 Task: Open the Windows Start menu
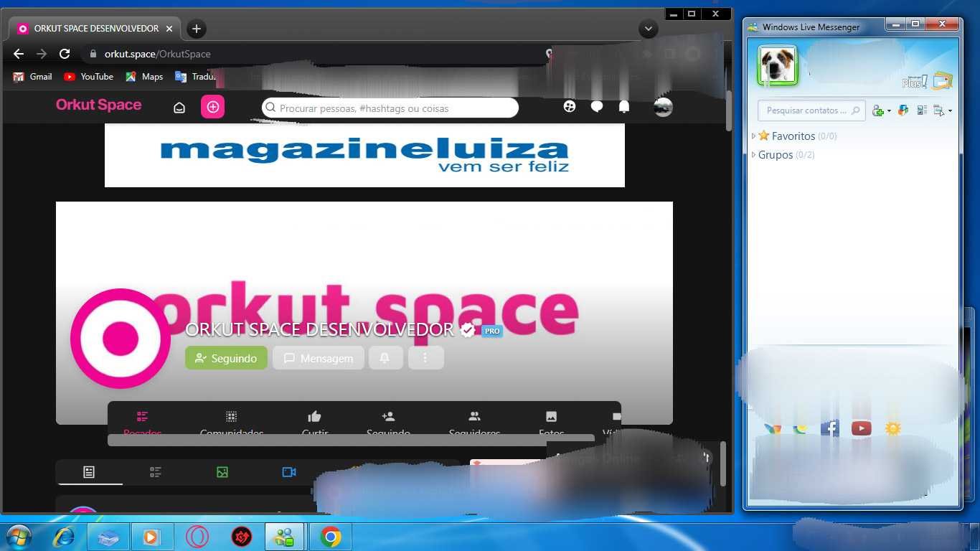(19, 537)
